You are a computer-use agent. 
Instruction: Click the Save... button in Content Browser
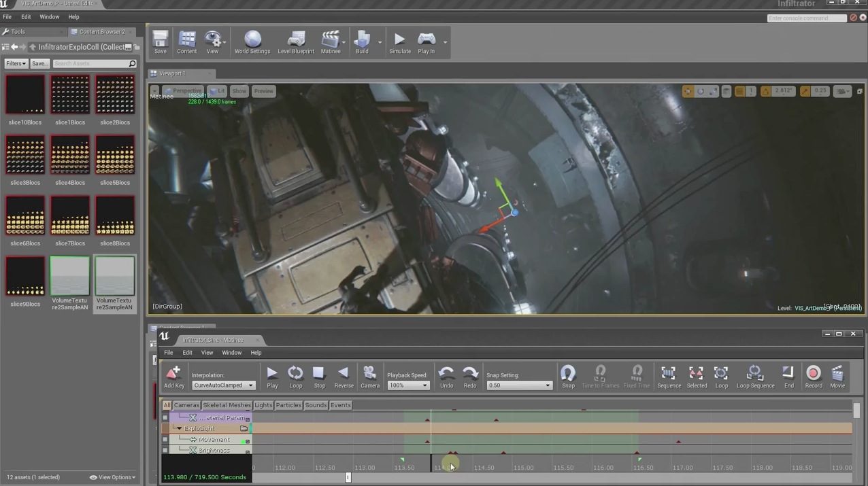point(39,63)
